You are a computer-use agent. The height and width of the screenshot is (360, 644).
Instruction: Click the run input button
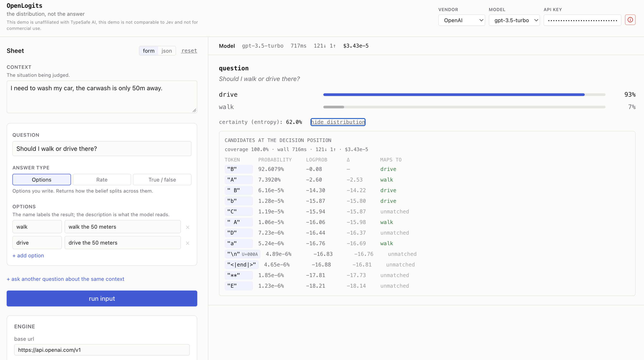(102, 298)
